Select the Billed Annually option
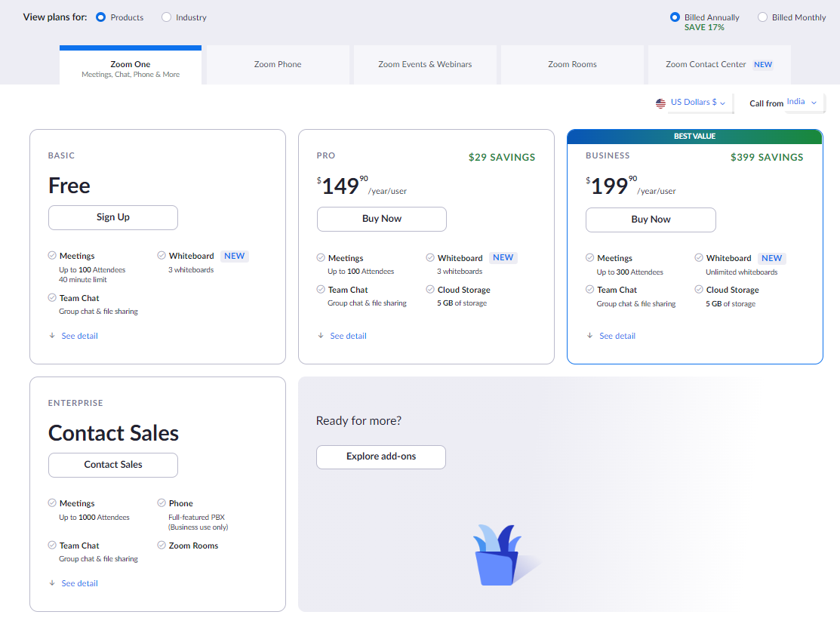Image resolution: width=840 pixels, height=624 pixels. click(675, 17)
